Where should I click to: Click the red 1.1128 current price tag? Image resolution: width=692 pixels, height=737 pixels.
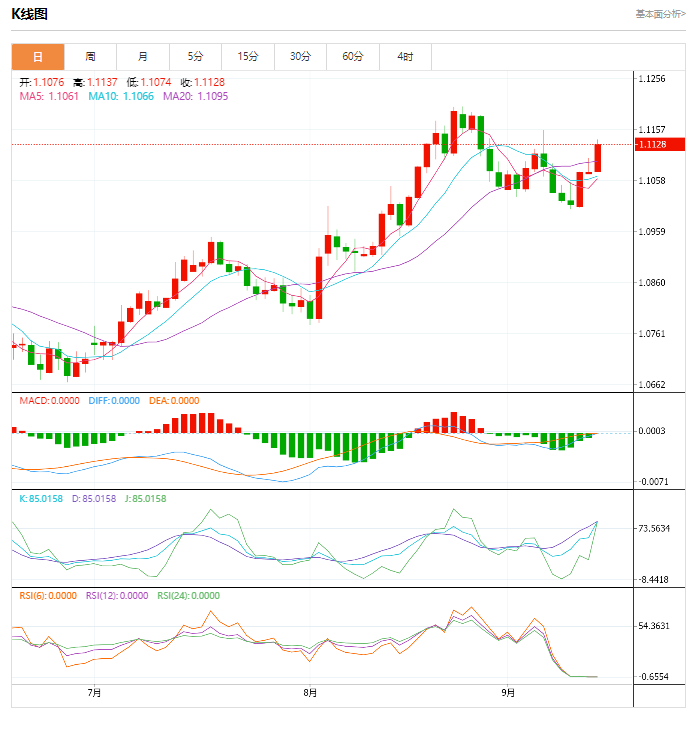coord(660,144)
